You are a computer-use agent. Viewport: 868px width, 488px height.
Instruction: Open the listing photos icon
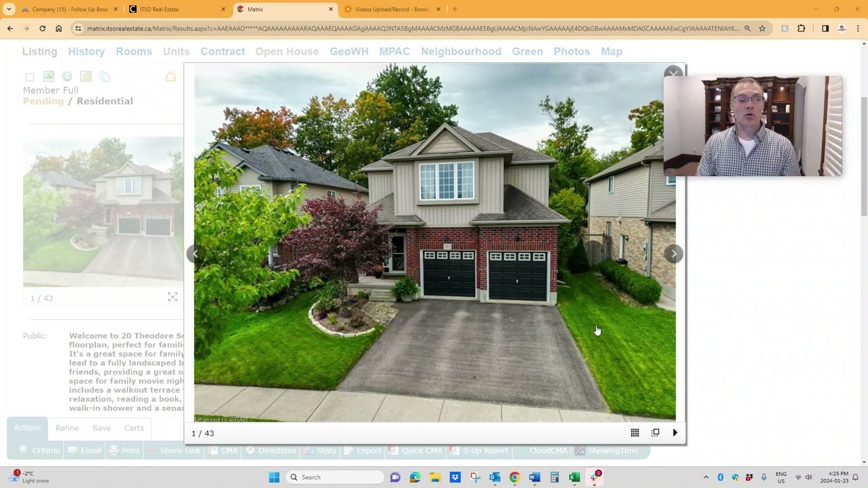tap(49, 77)
